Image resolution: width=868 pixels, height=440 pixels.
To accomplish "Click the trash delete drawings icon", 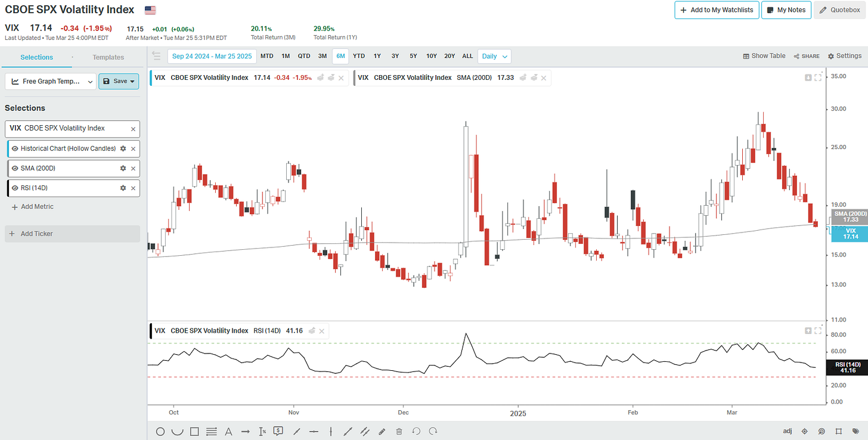I will click(399, 432).
